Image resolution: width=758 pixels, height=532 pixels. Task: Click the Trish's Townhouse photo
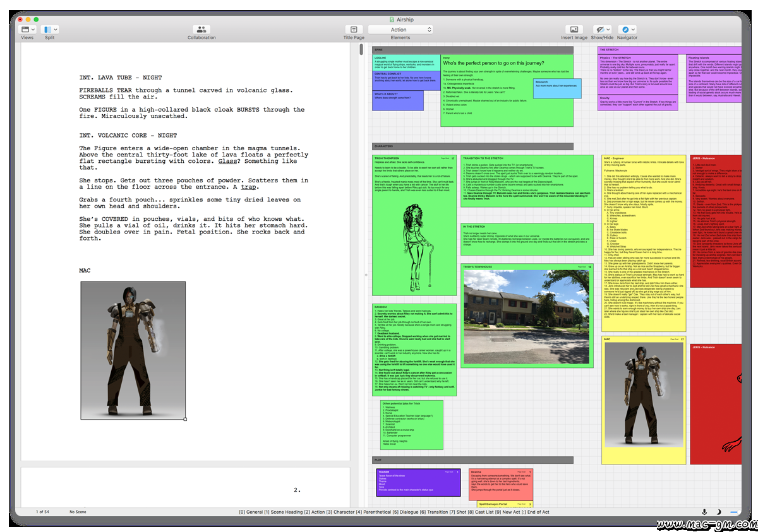[527, 318]
